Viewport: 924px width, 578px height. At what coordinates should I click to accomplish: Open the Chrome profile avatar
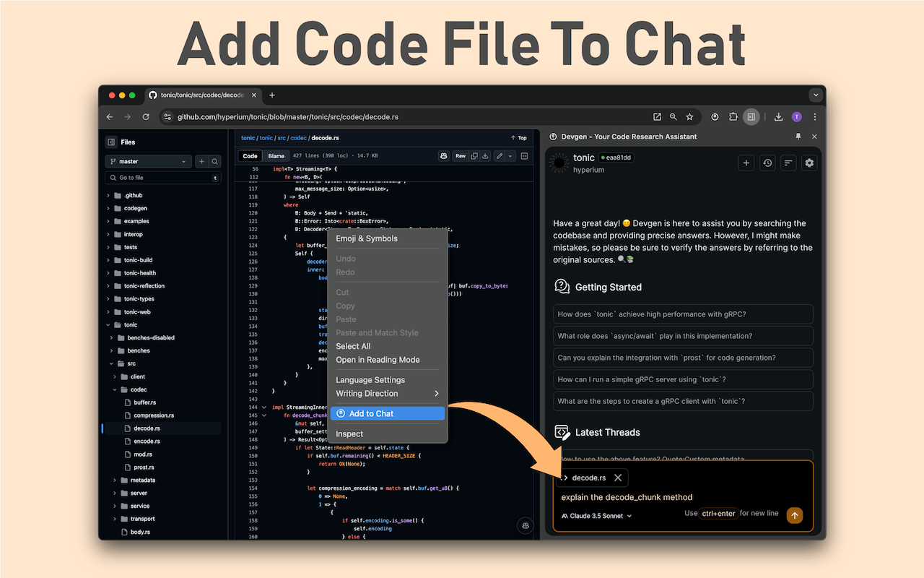point(797,117)
